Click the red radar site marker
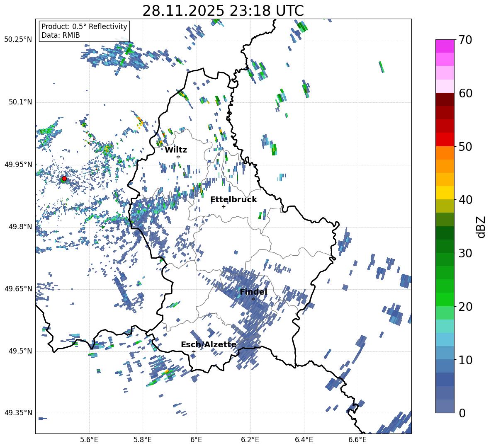The image size is (491, 448). (x=64, y=179)
